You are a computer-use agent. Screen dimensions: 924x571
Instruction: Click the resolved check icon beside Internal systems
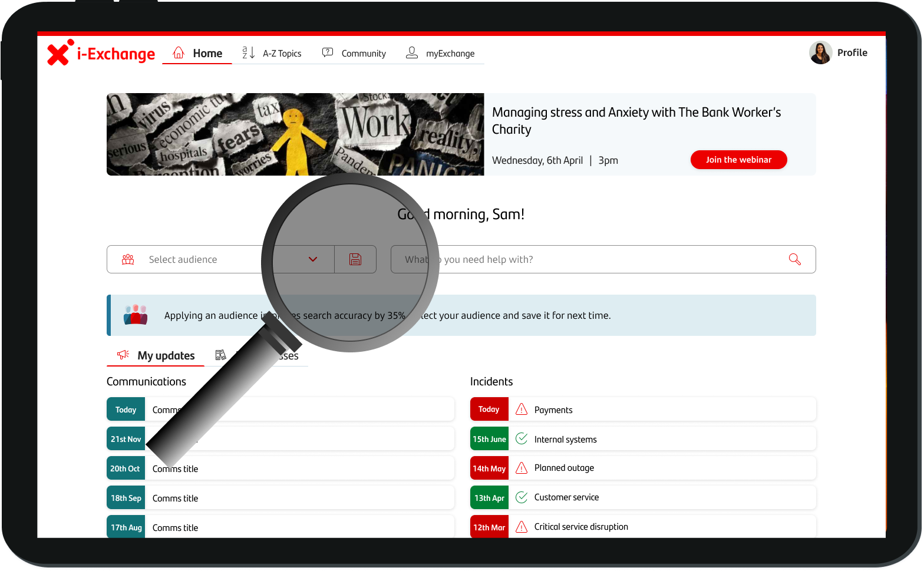522,438
